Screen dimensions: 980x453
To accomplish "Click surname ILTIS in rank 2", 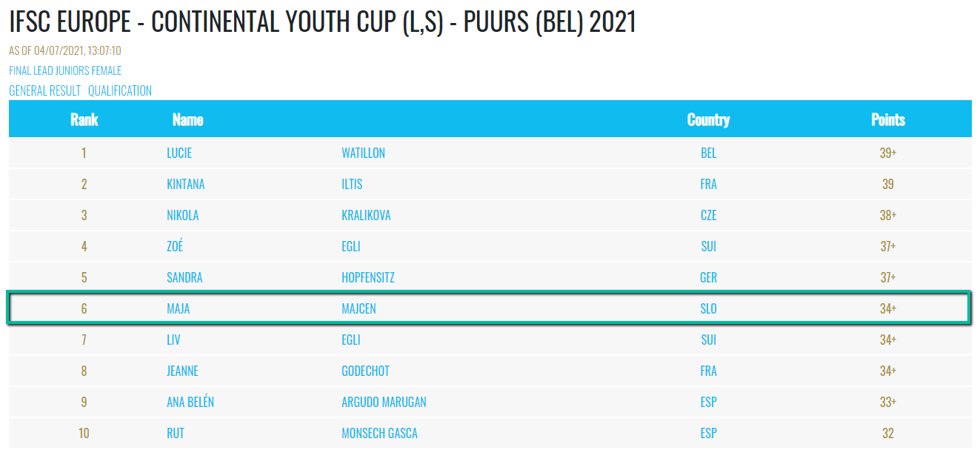I will coord(352,185).
